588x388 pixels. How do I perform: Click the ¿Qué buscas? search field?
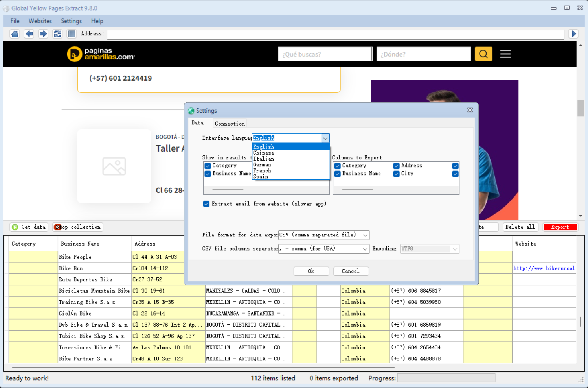click(325, 54)
